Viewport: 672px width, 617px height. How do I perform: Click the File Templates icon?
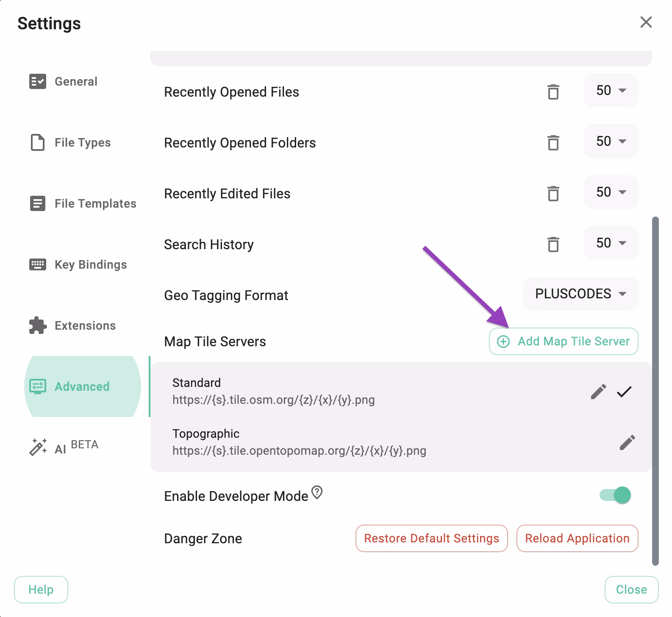pyautogui.click(x=38, y=203)
